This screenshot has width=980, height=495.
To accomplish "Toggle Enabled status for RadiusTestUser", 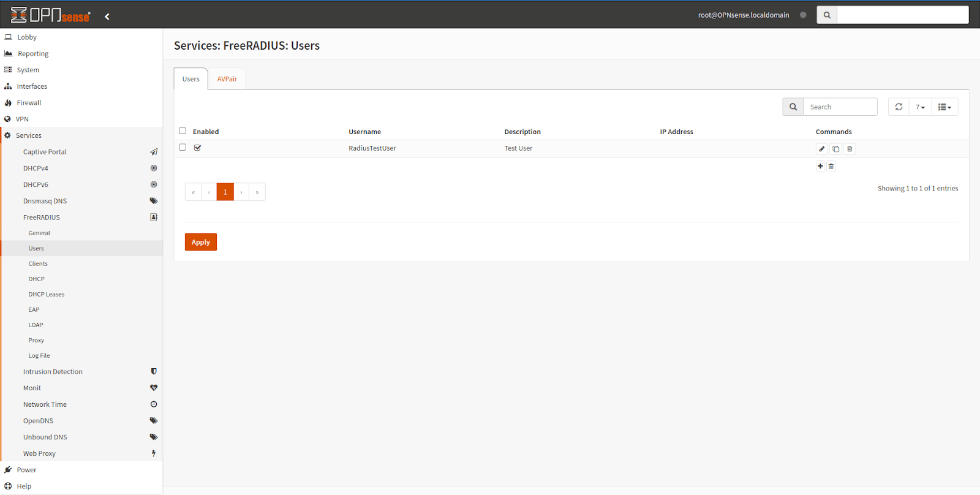I will [198, 148].
